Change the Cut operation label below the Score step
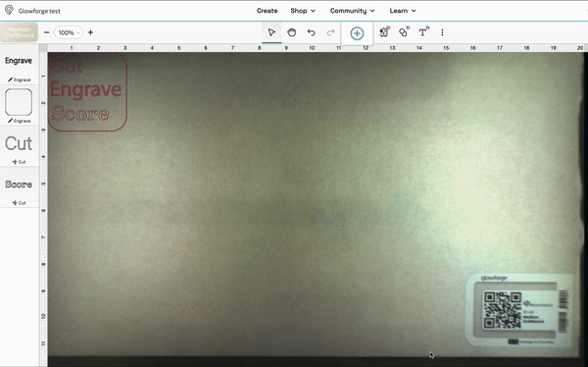 click(x=20, y=202)
